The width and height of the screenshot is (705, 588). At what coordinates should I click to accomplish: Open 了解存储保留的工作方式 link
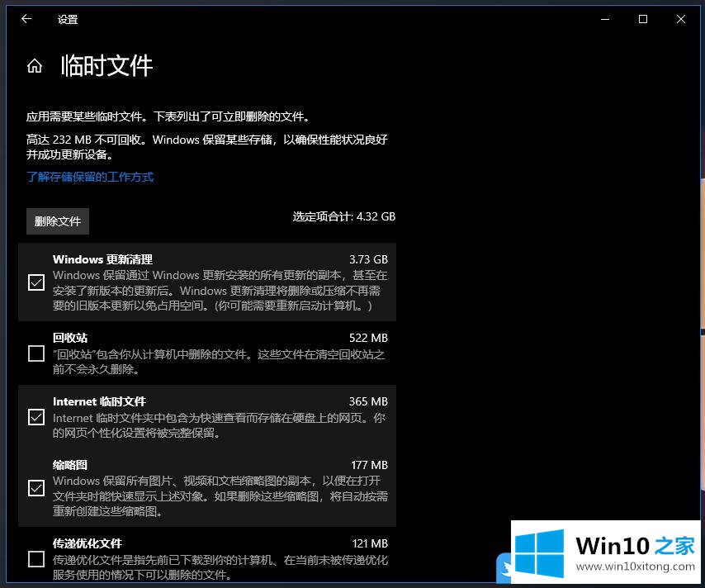tap(90, 177)
